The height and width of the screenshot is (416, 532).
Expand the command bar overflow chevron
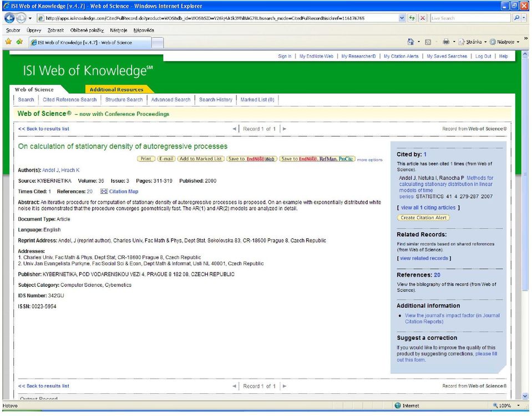526,38
